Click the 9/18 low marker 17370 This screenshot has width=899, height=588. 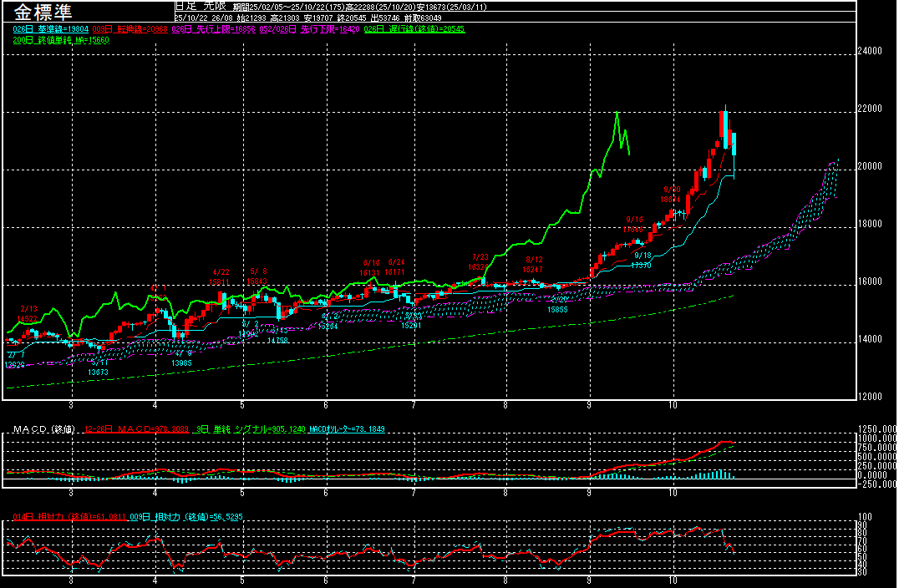[x=642, y=260]
